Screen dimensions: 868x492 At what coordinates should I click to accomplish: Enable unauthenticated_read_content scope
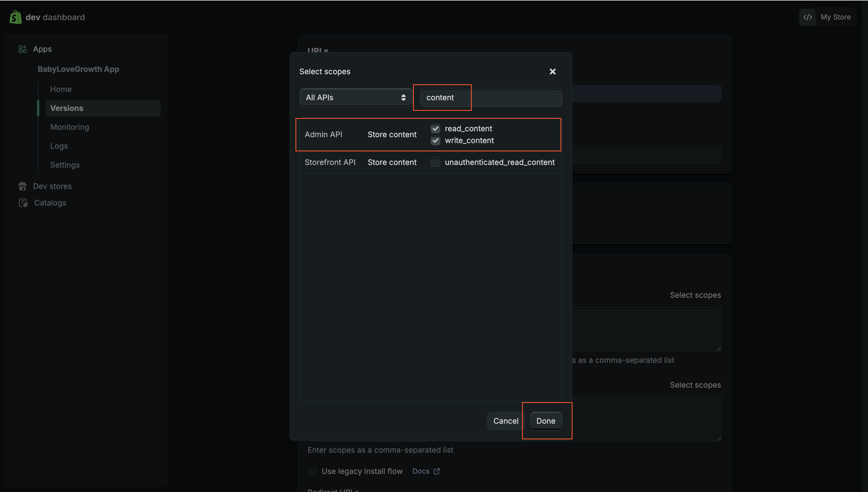pos(435,162)
